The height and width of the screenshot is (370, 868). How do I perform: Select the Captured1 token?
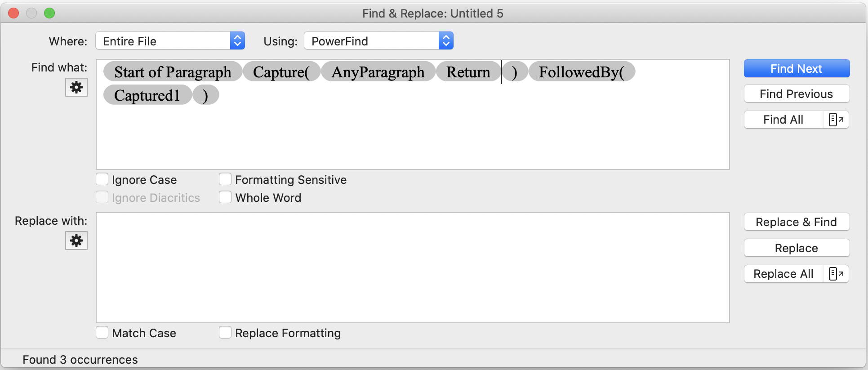click(x=147, y=95)
